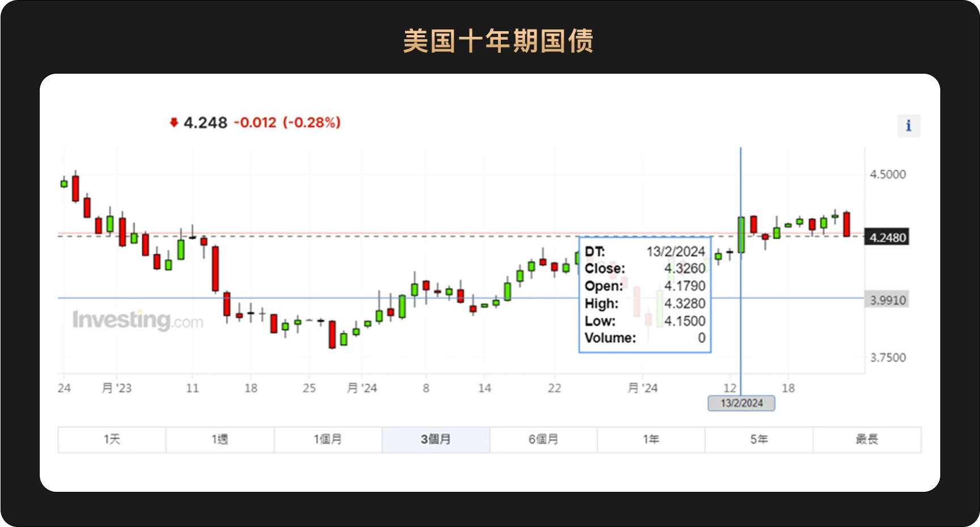Click the info icon above the chart
The width and height of the screenshot is (980, 527).
909,125
